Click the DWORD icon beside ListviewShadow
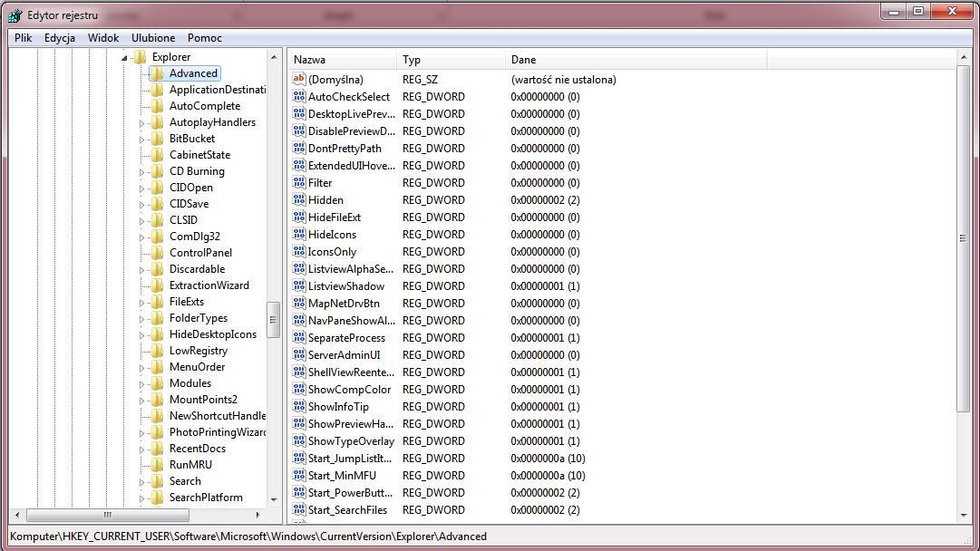 click(299, 285)
